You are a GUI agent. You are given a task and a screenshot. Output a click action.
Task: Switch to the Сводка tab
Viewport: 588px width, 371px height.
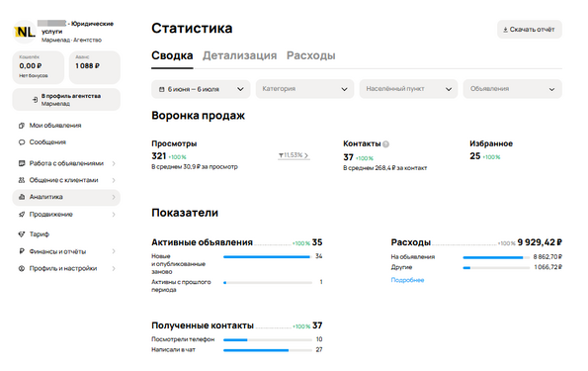(x=172, y=55)
